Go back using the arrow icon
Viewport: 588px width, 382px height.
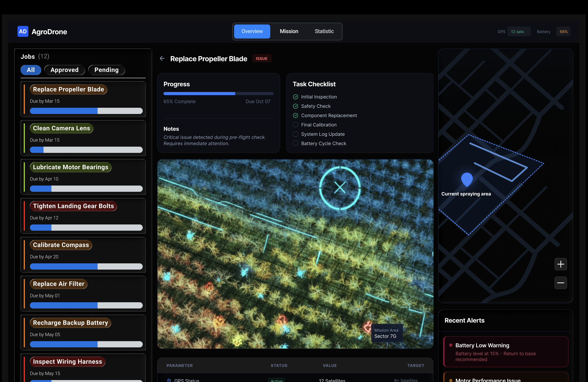(162, 59)
